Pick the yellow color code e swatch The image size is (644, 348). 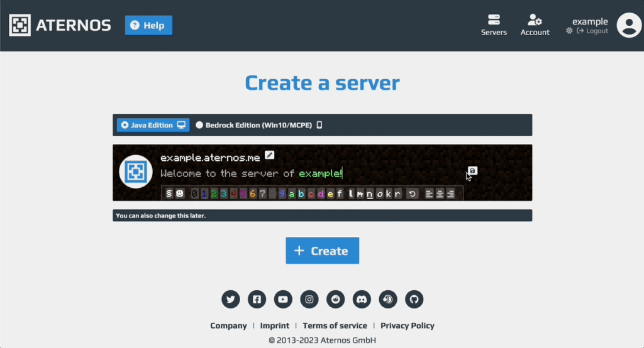coord(330,193)
